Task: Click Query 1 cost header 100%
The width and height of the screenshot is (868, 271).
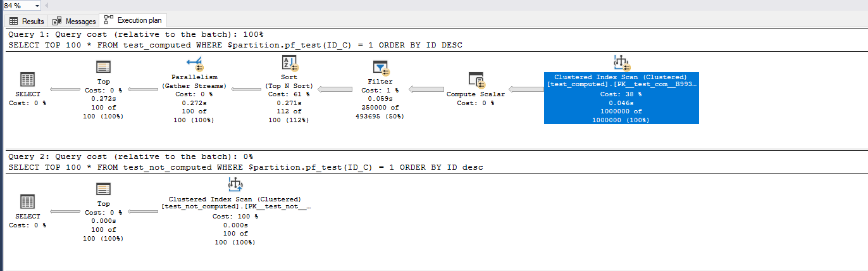Action: tap(137, 34)
